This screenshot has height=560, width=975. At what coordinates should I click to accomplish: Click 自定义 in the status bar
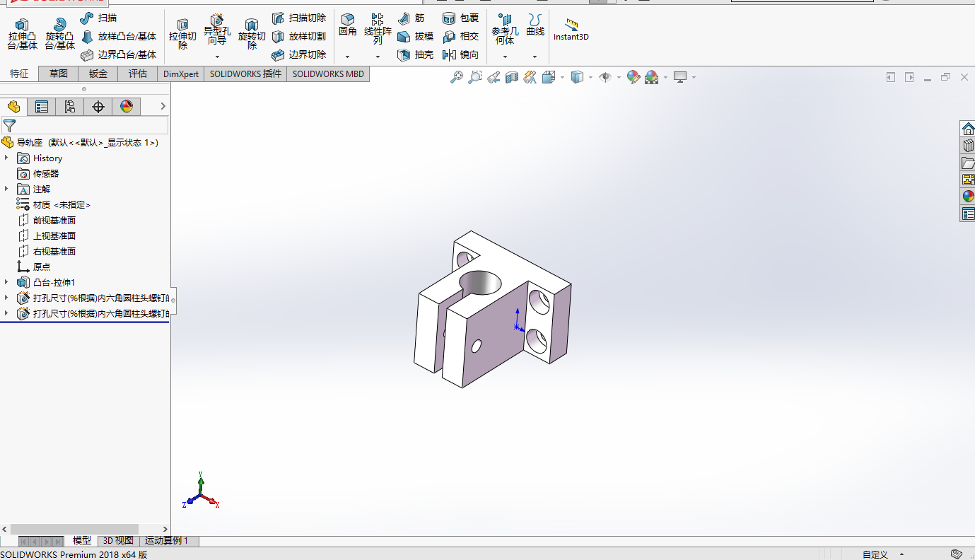pyautogui.click(x=875, y=554)
